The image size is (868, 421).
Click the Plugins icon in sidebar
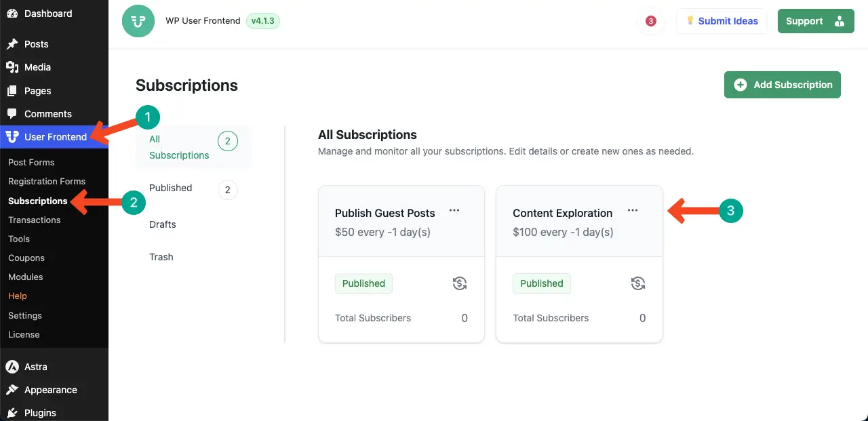click(x=12, y=413)
